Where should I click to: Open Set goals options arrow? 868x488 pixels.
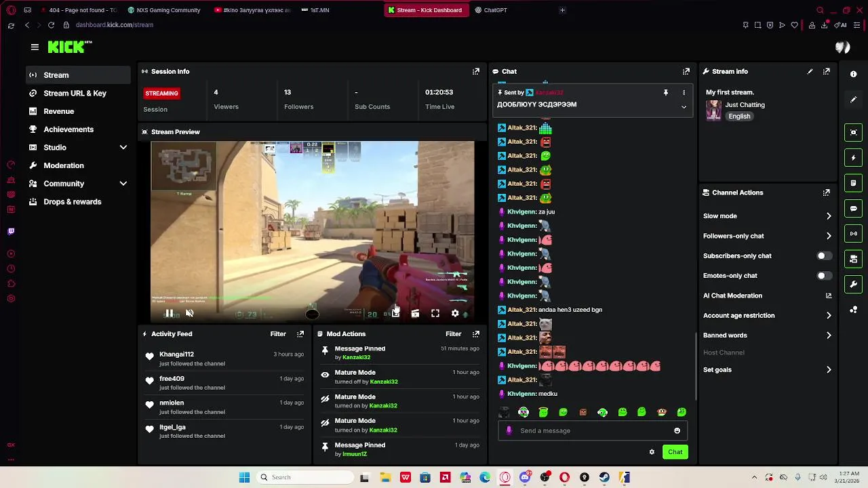click(829, 370)
